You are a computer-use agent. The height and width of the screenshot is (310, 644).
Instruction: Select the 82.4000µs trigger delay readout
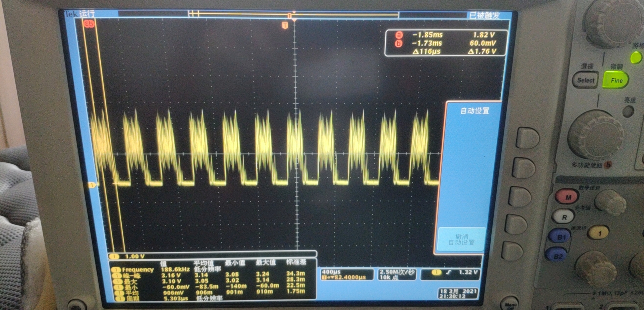coord(350,277)
